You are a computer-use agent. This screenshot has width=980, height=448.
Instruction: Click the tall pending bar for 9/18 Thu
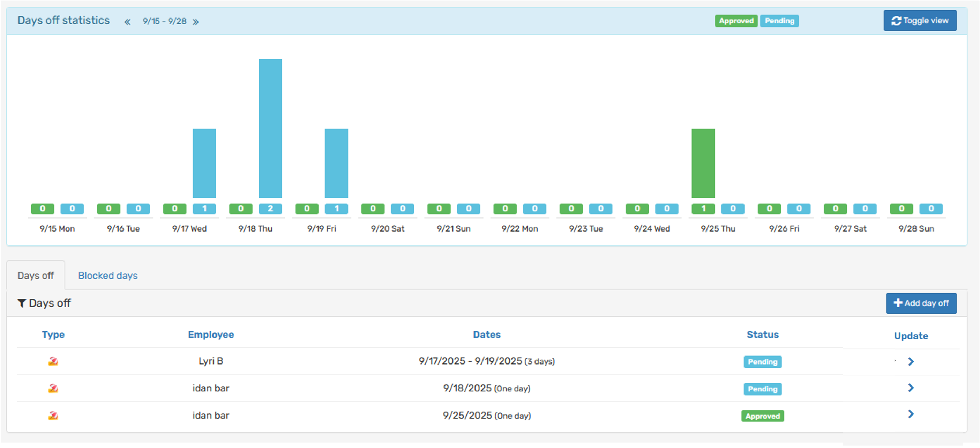pos(270,128)
